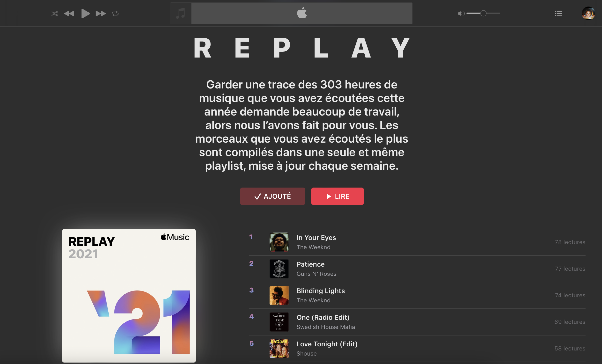
Task: Open the Up Next queue list
Action: [x=558, y=14]
